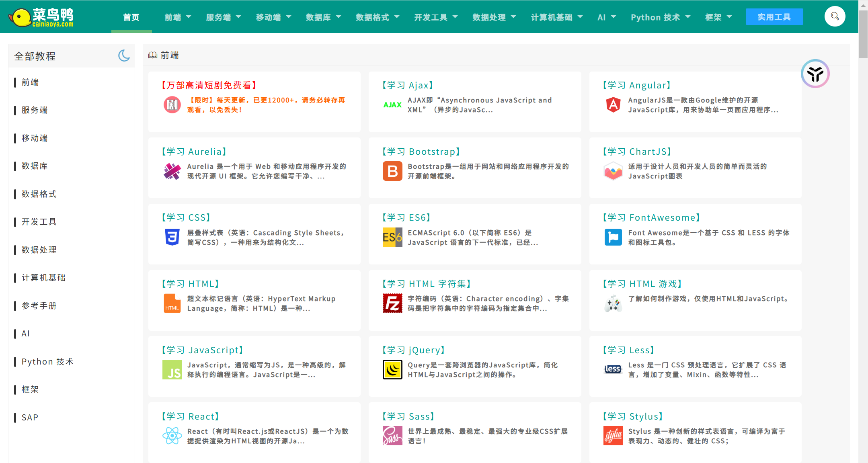Open the 【学习 JavaScript】 link
The width and height of the screenshot is (868, 463).
[202, 350]
